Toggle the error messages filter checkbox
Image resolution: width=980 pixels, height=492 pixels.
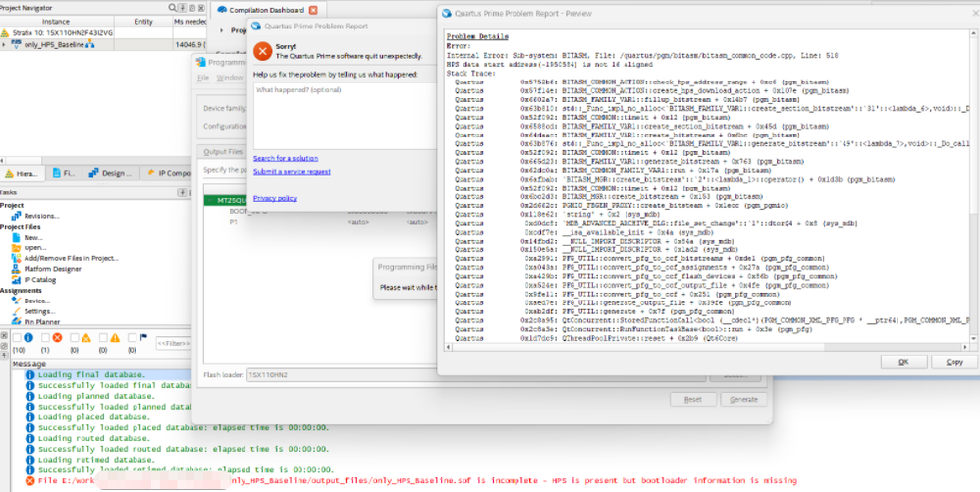45,338
